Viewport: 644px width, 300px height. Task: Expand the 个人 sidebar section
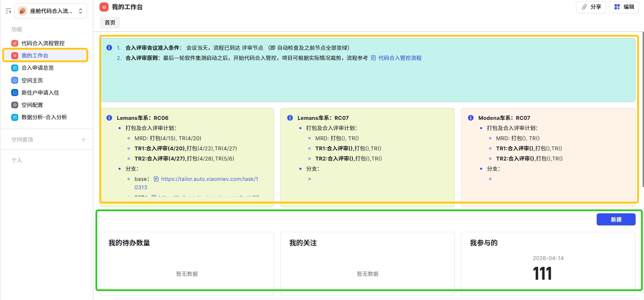tap(17, 160)
